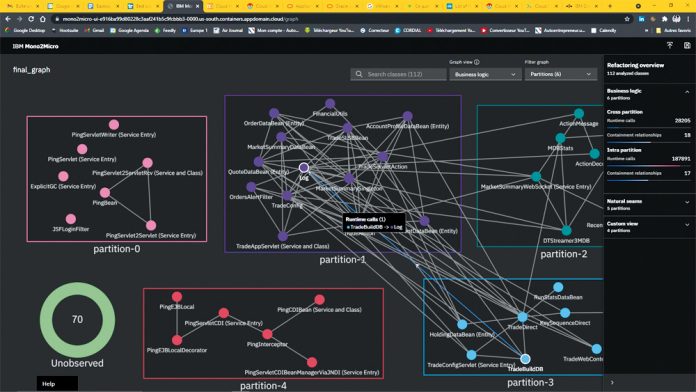Bookmark the page with the star icon
Screen dimensions: 696x392
(x=627, y=19)
